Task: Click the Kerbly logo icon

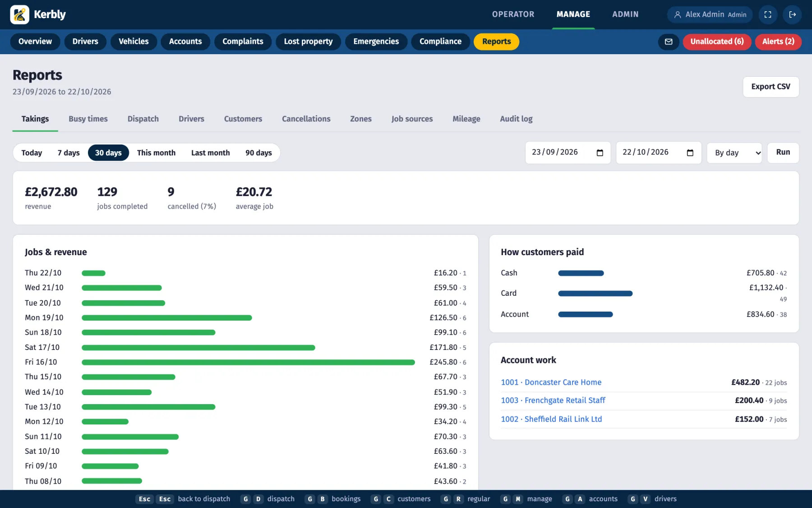Action: [19, 14]
